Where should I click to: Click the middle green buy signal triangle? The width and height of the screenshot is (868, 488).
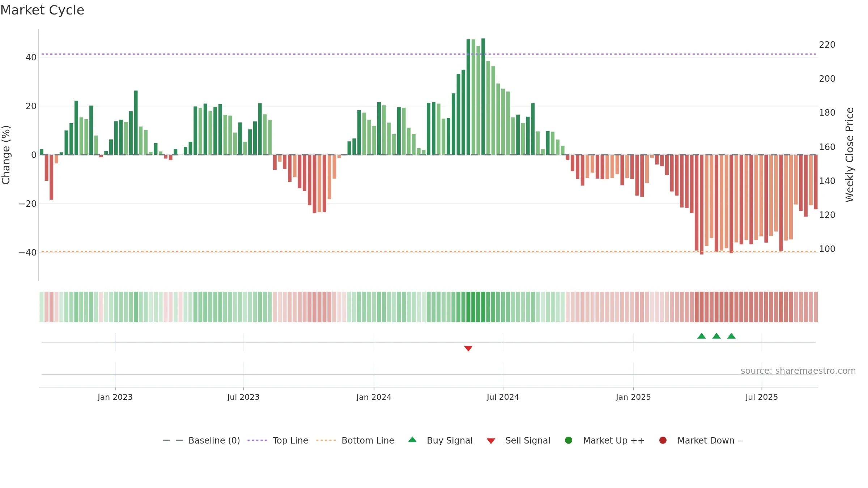[716, 336]
